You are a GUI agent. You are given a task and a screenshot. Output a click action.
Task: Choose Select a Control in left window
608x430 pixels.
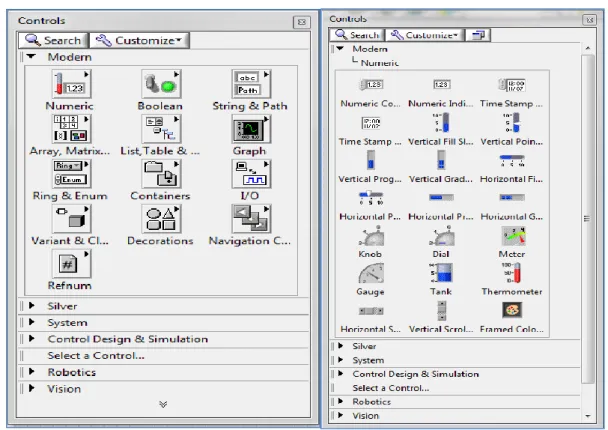(x=96, y=356)
